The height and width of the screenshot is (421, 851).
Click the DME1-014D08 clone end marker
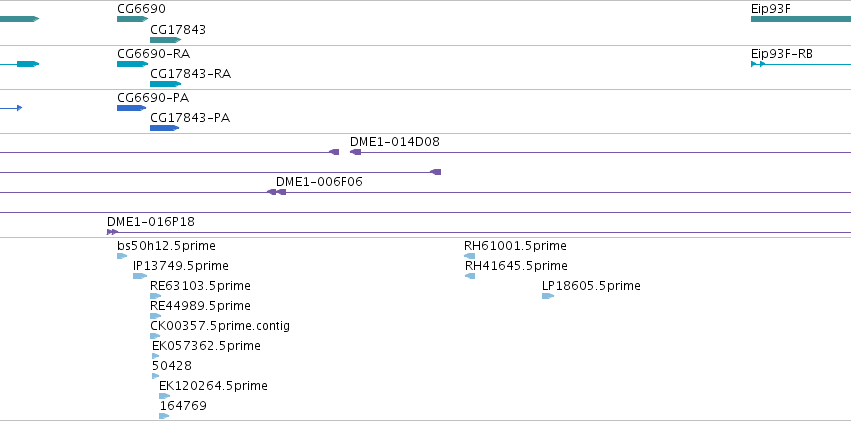355,152
